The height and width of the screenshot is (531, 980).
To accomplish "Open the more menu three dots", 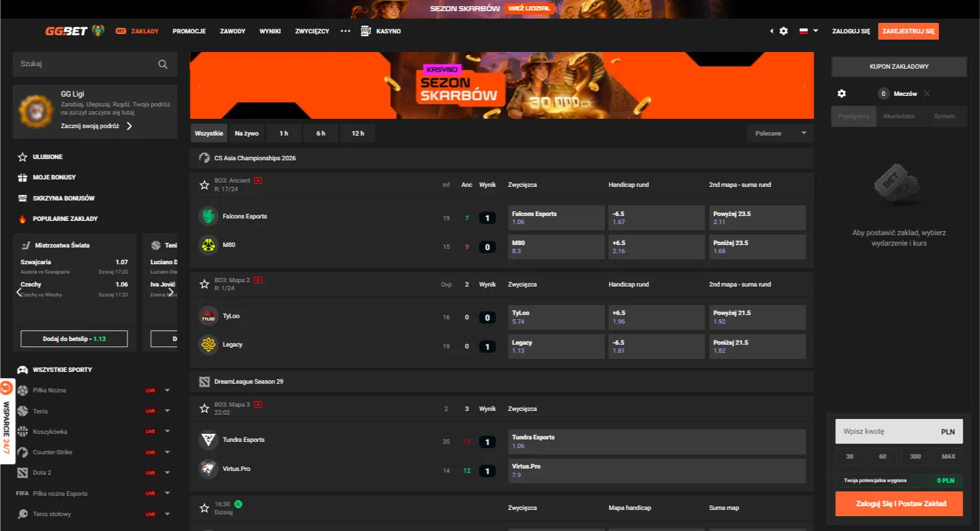I will 345,31.
